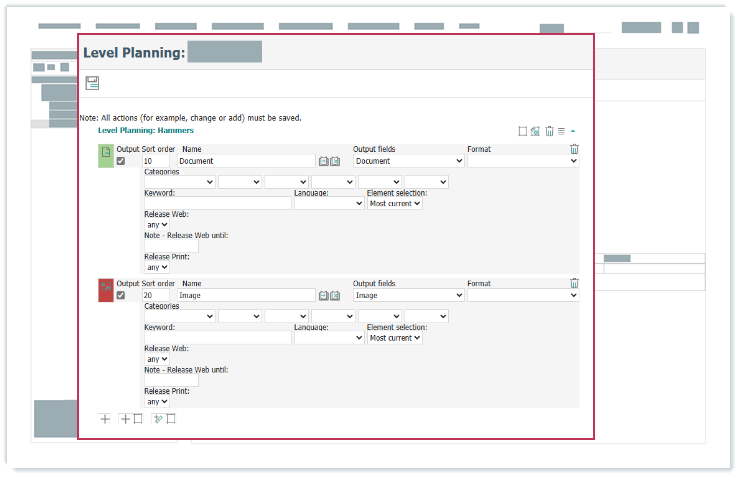
Task: Toggle the Output checkbox for the Document row
Action: click(x=121, y=161)
